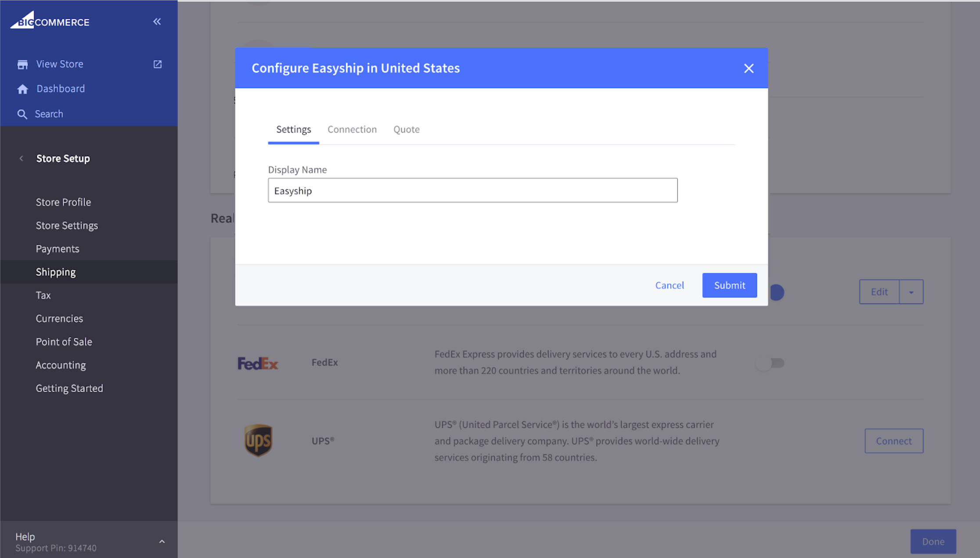Open the dropdown arrow next to Edit

911,292
